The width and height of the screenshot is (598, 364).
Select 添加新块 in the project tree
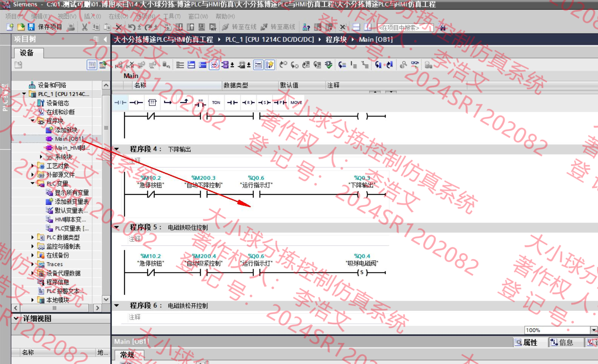tap(66, 130)
